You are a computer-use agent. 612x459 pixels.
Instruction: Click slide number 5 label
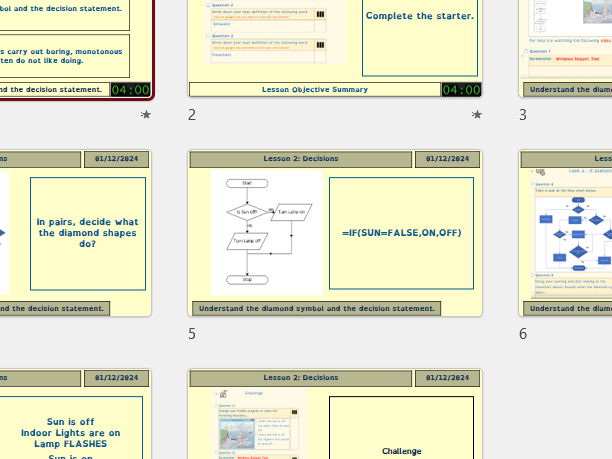[x=192, y=334]
